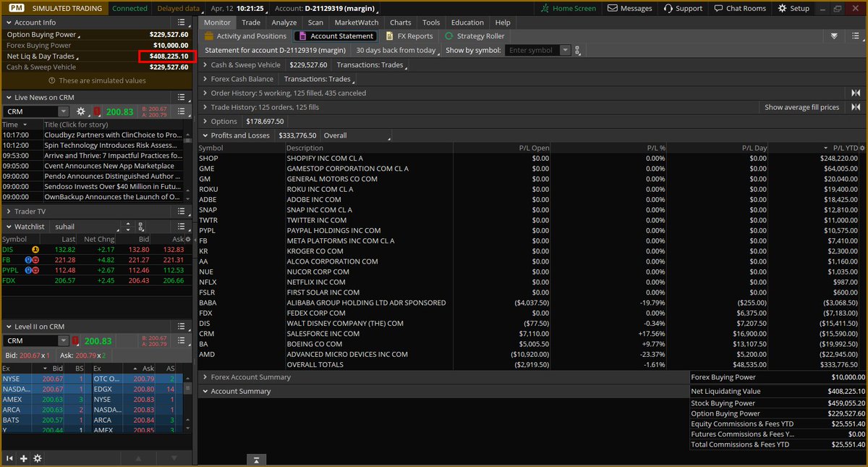Open Live News CRM symbol dropdown
The image size is (868, 467).
pos(64,112)
